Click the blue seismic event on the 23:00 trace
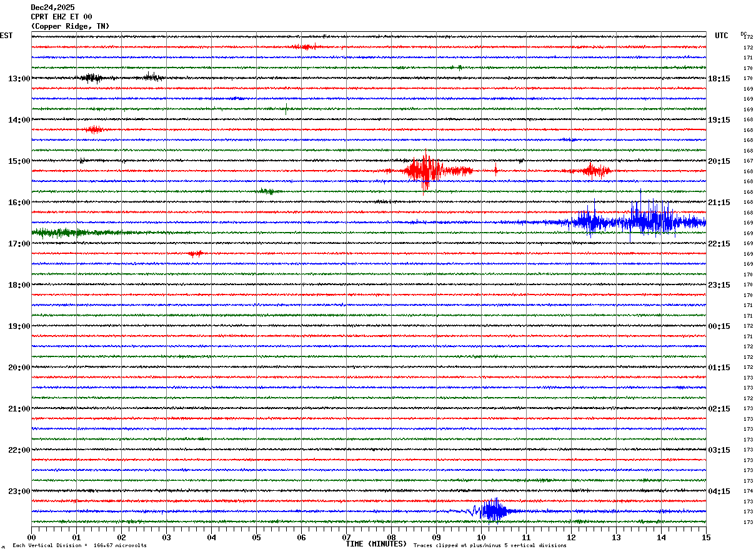Screen dimensions: 756x554 (492, 510)
